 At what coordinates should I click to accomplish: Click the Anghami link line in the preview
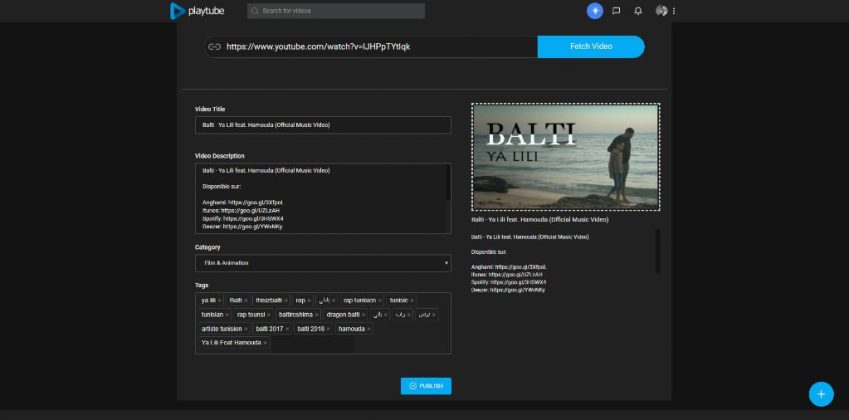click(x=509, y=267)
